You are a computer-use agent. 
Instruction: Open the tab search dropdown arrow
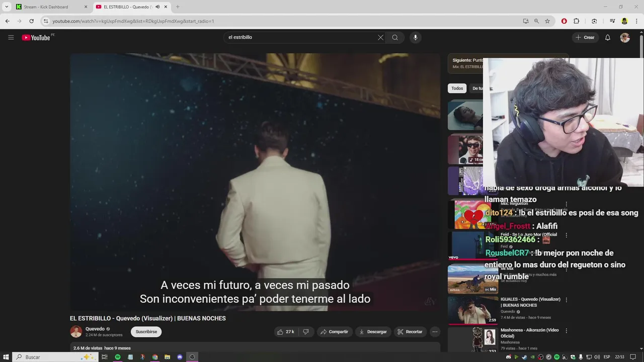[7, 7]
